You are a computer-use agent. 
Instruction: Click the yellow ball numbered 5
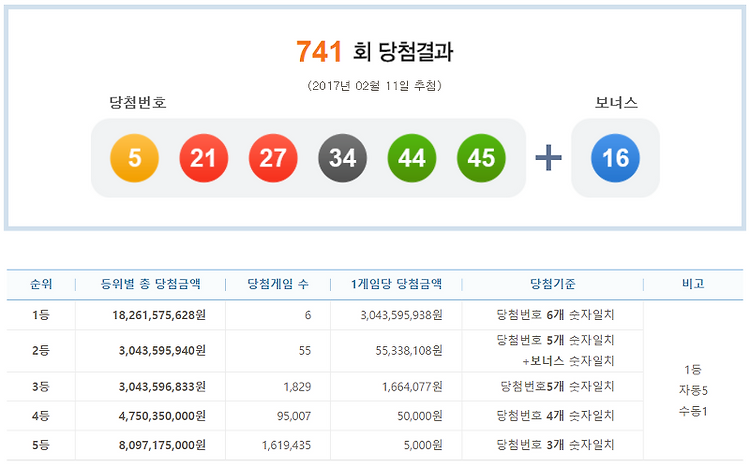coord(134,158)
